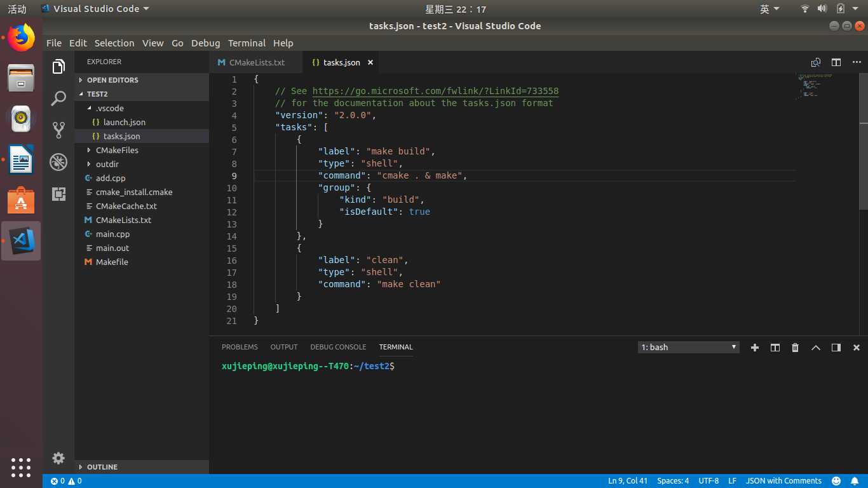Viewport: 868px width, 488px height.
Task: Kill terminal with trash icon
Action: (795, 348)
